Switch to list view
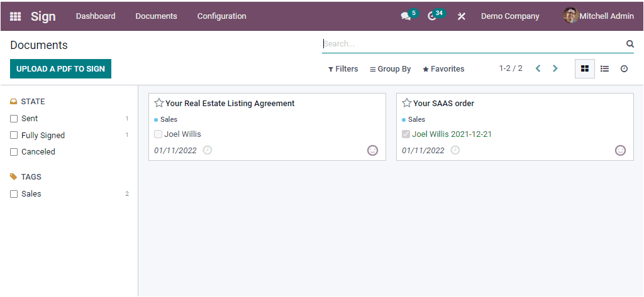Viewport: 644px width, 297px height. [604, 69]
